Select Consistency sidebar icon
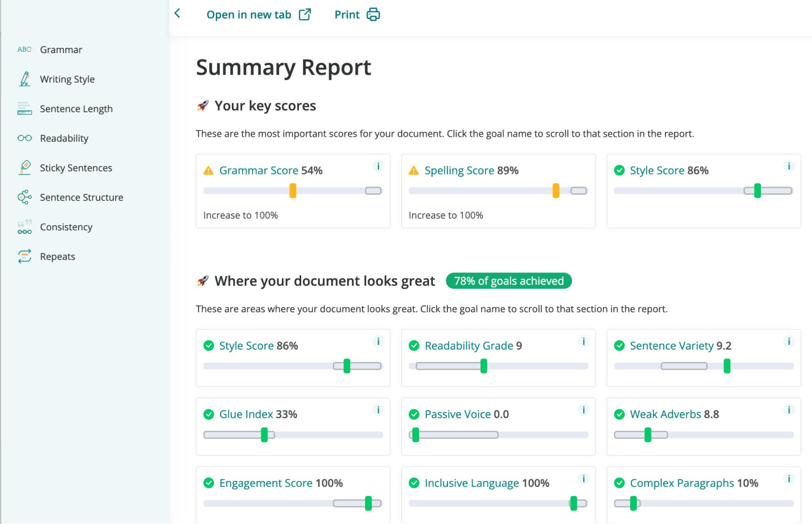 pos(24,227)
